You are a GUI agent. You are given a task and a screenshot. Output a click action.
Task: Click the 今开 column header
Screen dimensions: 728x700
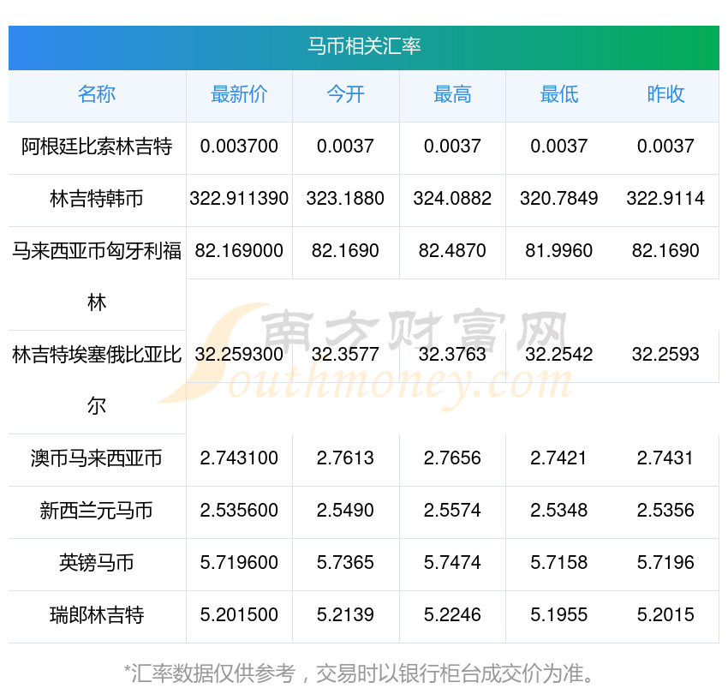click(345, 94)
